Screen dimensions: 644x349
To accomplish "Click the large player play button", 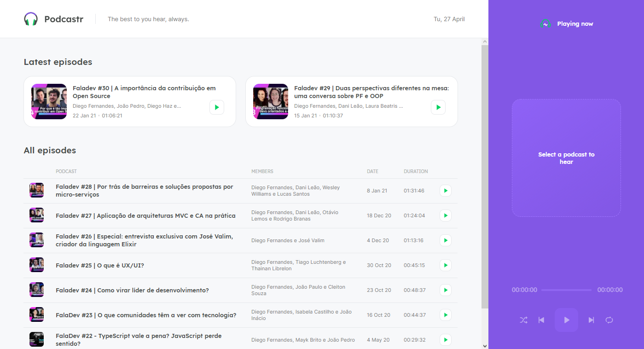I will [x=566, y=320].
